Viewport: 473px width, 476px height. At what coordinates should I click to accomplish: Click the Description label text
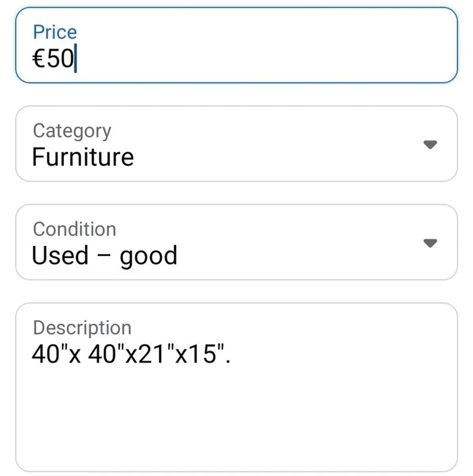pyautogui.click(x=82, y=328)
